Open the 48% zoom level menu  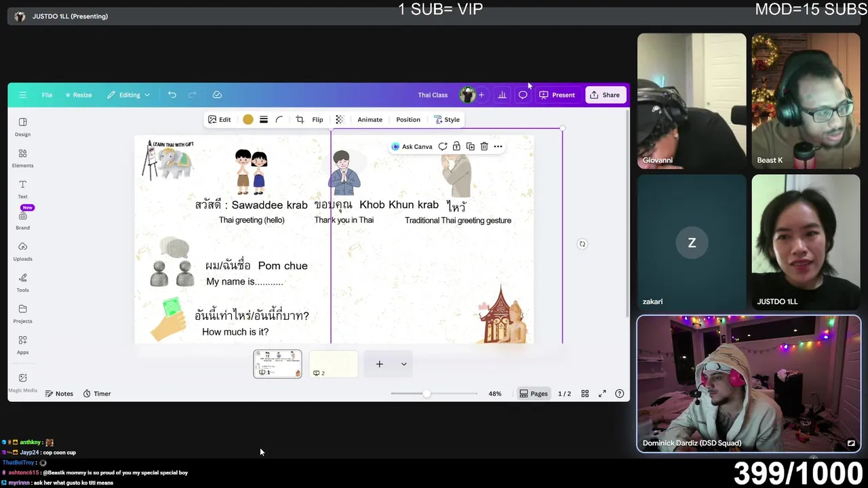click(495, 394)
